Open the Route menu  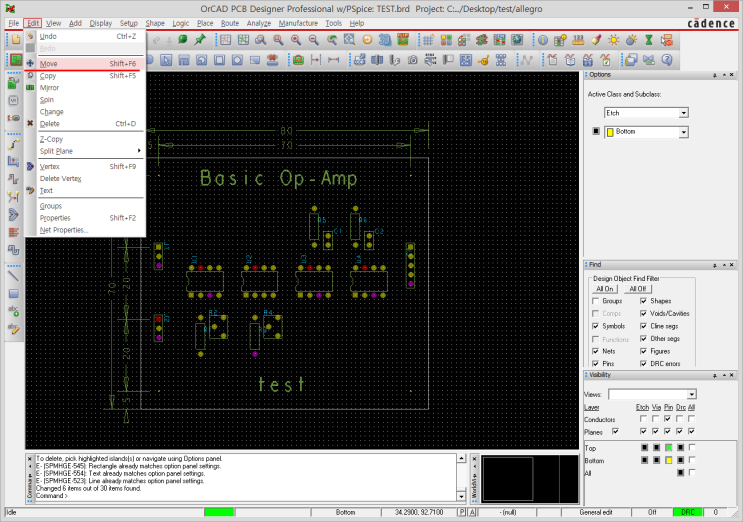(230, 22)
